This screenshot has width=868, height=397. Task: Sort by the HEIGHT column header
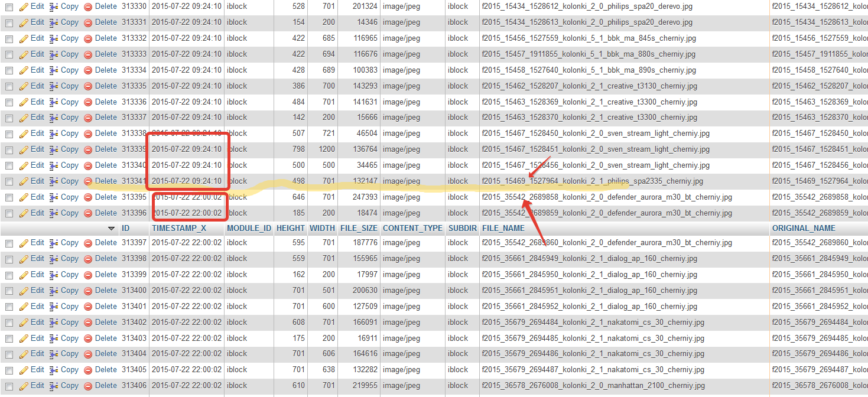click(291, 228)
